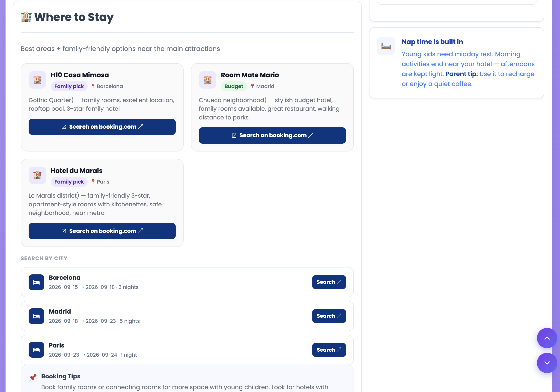
Task: Click the hotel icon on Hotel du Marais card
Action: (x=37, y=175)
